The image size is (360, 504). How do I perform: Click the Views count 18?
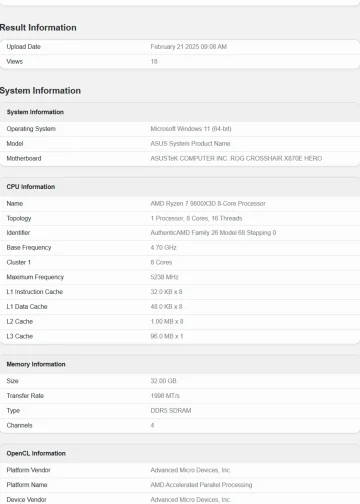(154, 62)
